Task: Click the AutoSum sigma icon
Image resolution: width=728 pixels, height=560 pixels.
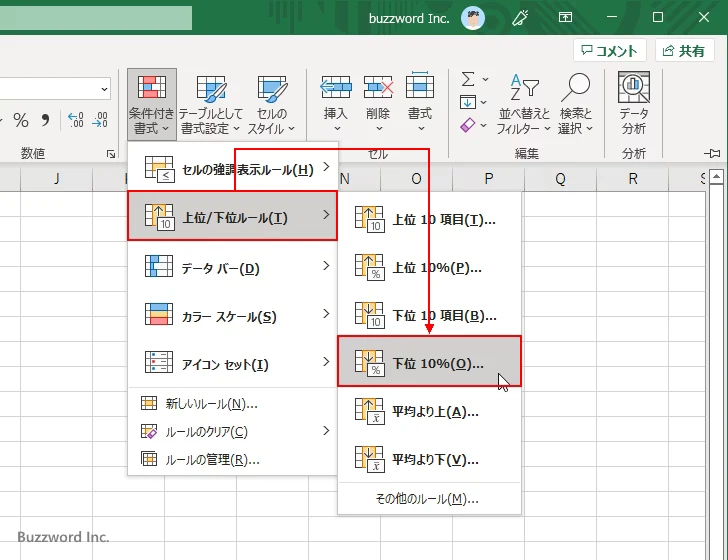Action: (468, 79)
